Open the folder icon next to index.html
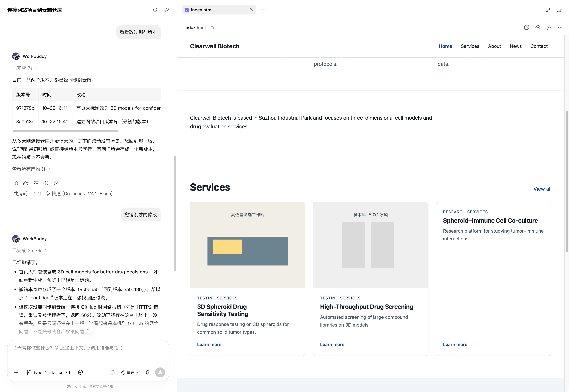Viewport: 569px width, 392px height. (x=212, y=28)
